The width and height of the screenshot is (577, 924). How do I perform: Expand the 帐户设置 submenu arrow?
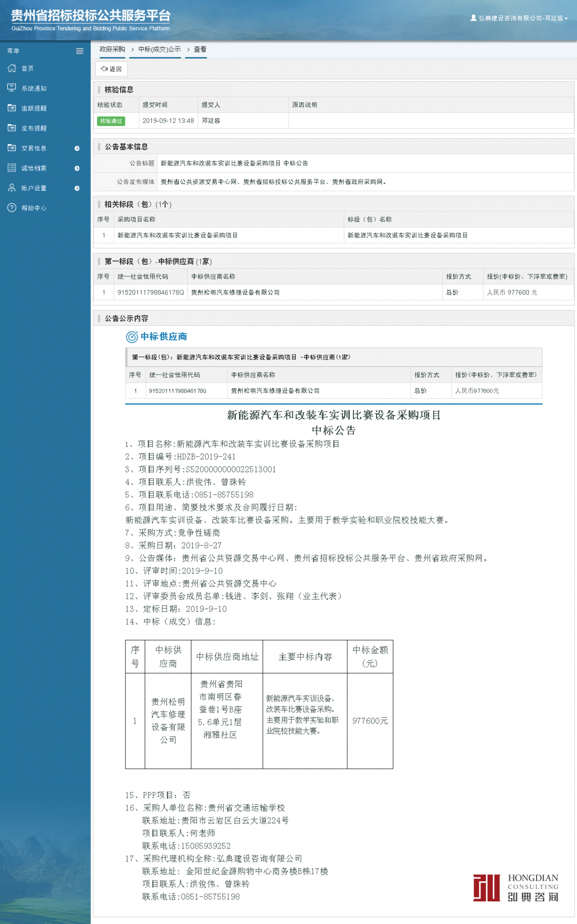(77, 188)
